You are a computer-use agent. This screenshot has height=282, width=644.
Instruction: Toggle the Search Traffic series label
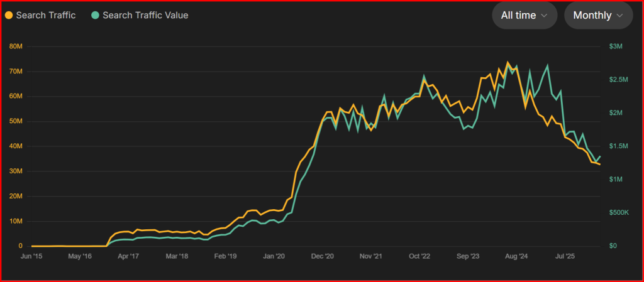click(45, 15)
